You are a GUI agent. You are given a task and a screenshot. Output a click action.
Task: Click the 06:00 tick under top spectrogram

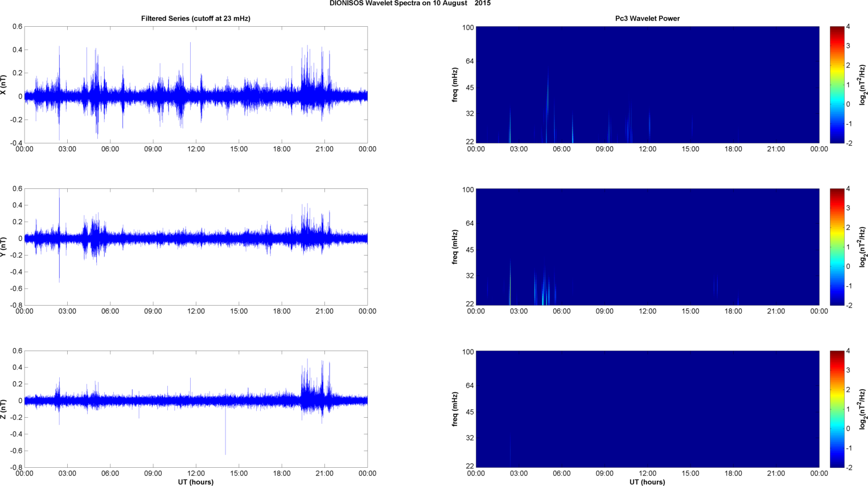point(561,149)
